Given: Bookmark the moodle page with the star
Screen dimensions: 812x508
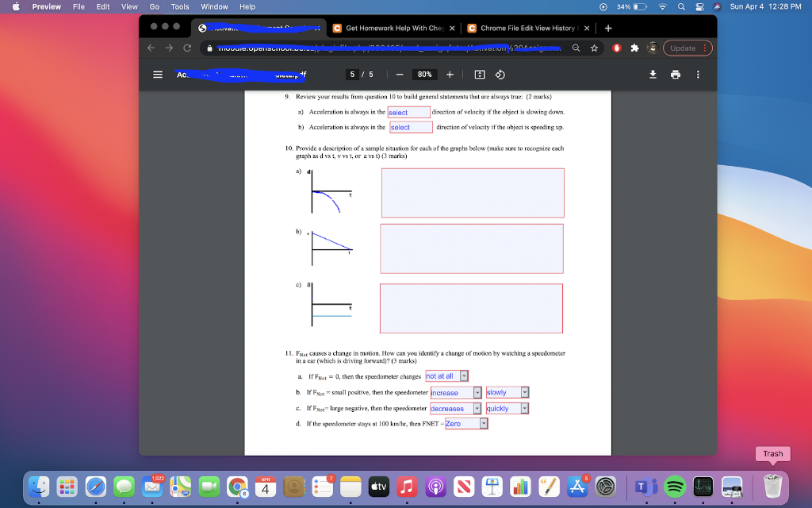Looking at the screenshot, I should [594, 48].
